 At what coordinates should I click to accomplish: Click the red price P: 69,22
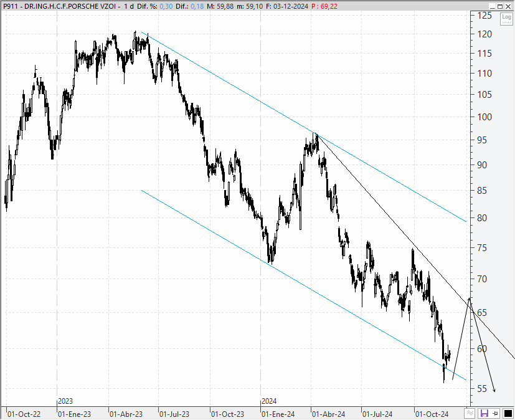pyautogui.click(x=324, y=6)
